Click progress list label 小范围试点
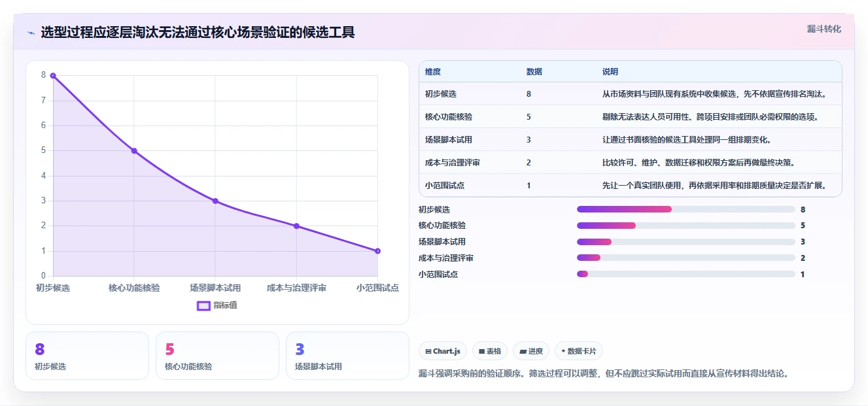 click(438, 274)
